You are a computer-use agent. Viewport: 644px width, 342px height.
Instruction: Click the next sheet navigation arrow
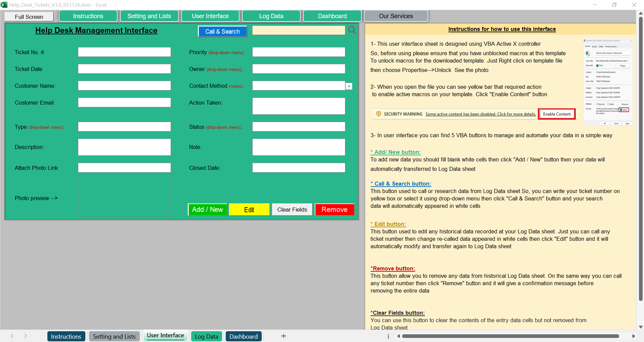click(26, 336)
